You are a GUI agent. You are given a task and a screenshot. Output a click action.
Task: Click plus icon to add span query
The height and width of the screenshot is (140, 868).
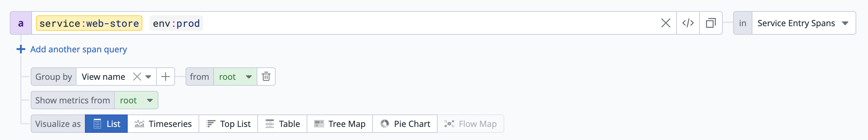21,49
